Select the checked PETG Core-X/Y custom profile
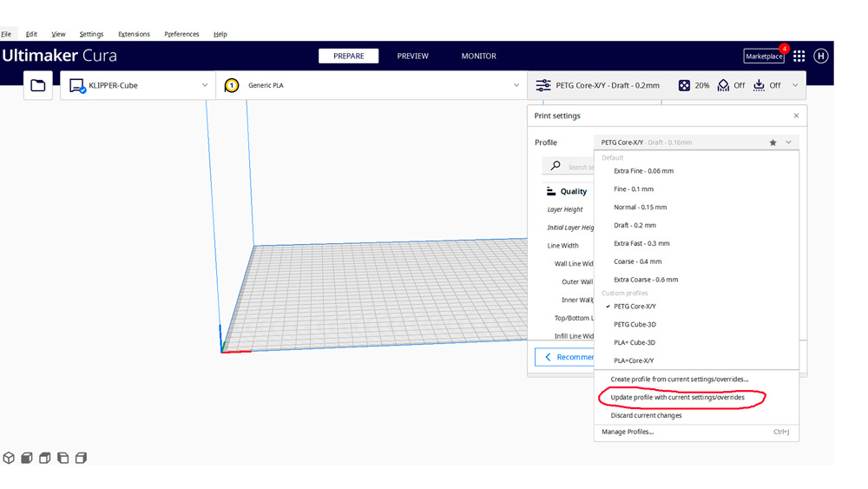Screen dimensions: 868x489 [x=696, y=307]
